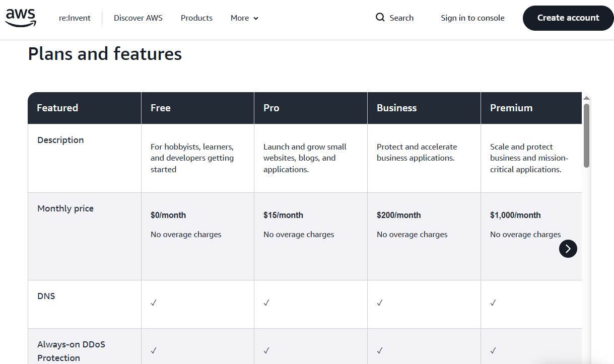Click Sign in to console

pyautogui.click(x=472, y=18)
